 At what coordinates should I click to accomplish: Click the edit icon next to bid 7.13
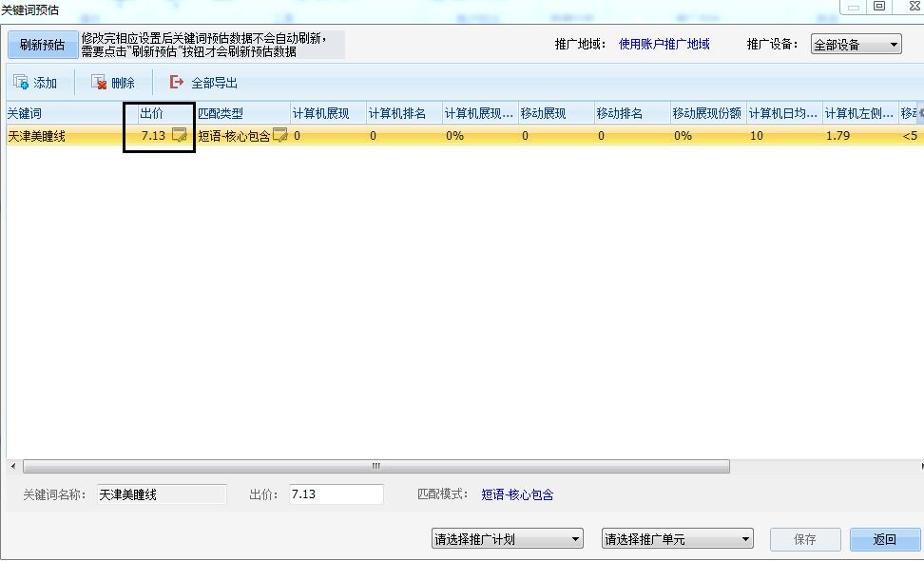(x=178, y=135)
